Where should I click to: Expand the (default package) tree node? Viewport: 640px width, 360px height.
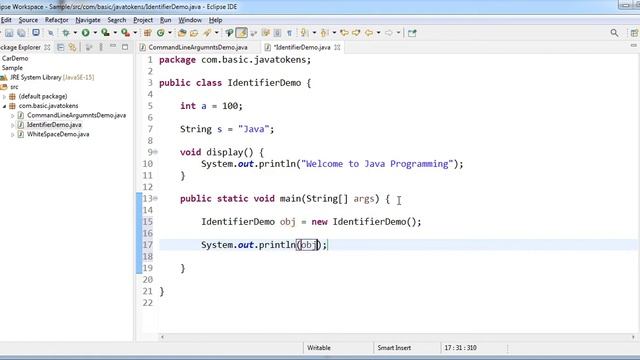tap(4, 97)
